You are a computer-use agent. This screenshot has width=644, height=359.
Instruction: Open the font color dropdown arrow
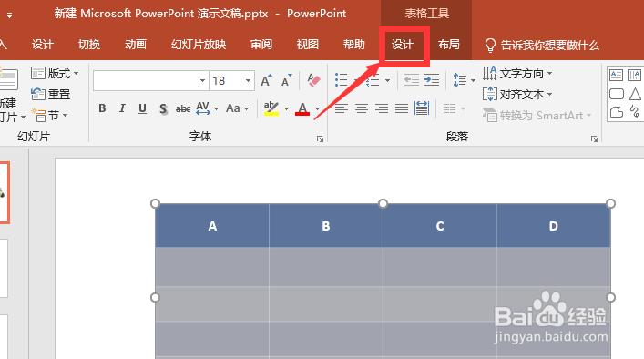click(317, 108)
